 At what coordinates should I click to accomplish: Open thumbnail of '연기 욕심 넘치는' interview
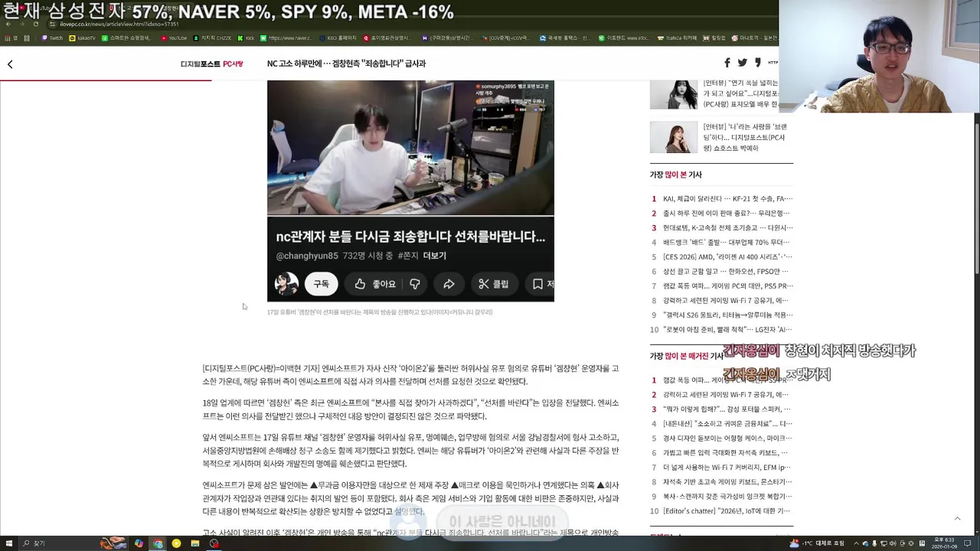674,94
